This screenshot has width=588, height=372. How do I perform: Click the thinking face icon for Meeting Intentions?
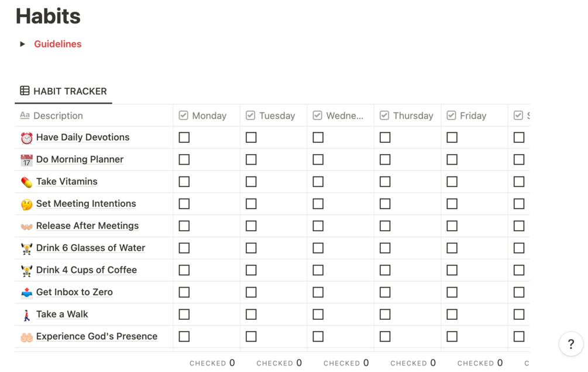[27, 204]
